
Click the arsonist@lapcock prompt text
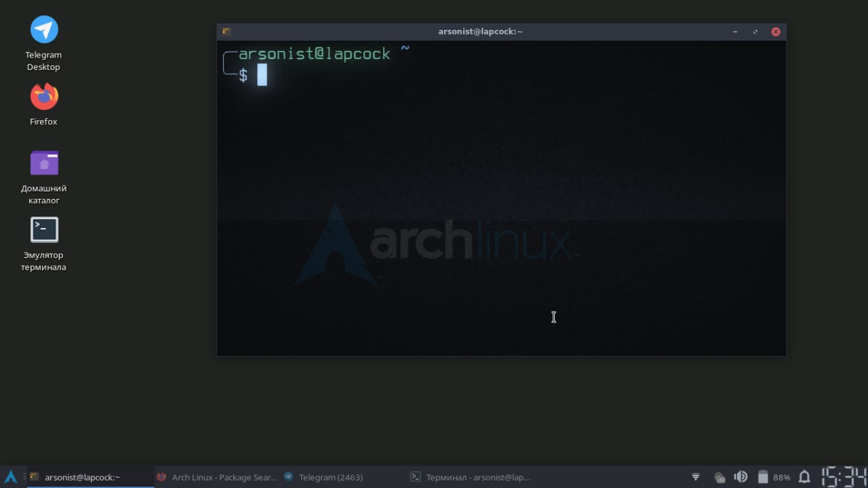pos(315,54)
